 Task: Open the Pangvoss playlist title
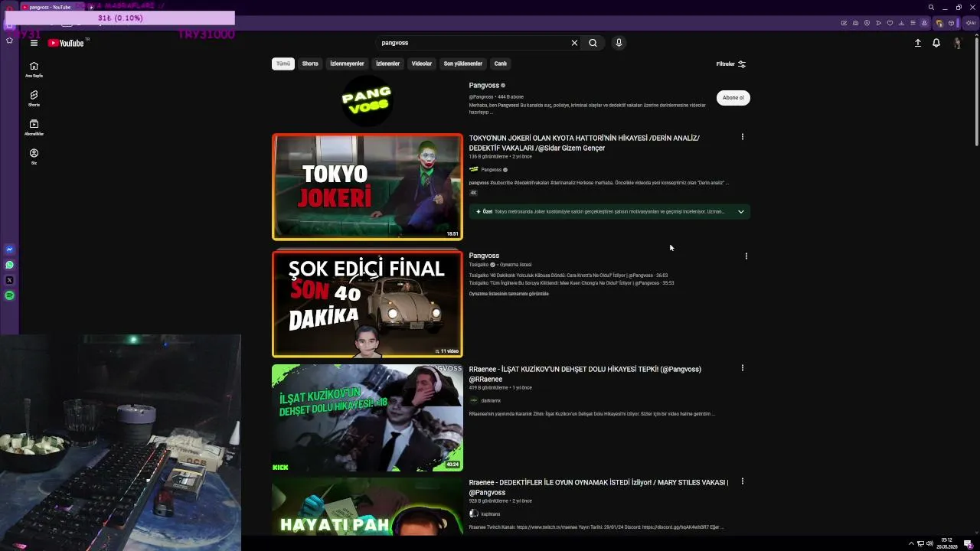coord(484,256)
